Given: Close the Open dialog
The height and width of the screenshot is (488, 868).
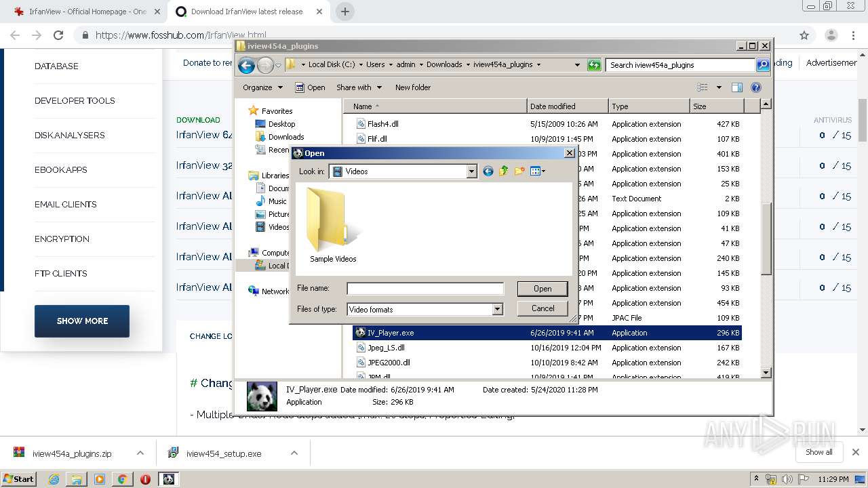Looking at the screenshot, I should tap(570, 153).
